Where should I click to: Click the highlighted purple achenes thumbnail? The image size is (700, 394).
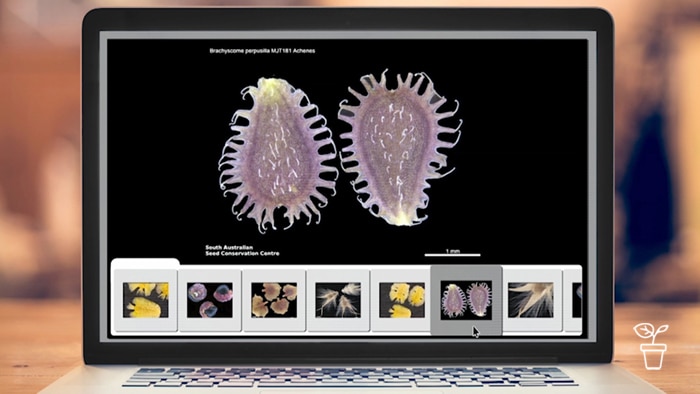466,300
